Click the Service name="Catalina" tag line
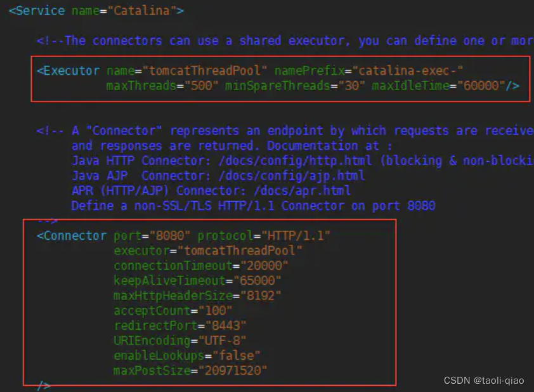The height and width of the screenshot is (392, 534). click(96, 11)
